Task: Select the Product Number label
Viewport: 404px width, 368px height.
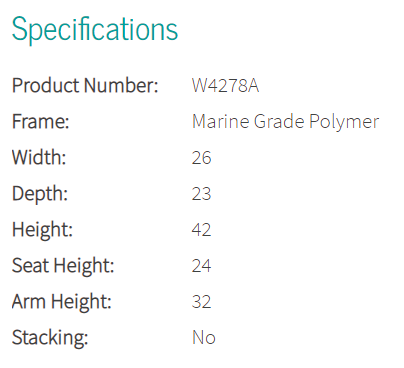Action: pos(85,85)
